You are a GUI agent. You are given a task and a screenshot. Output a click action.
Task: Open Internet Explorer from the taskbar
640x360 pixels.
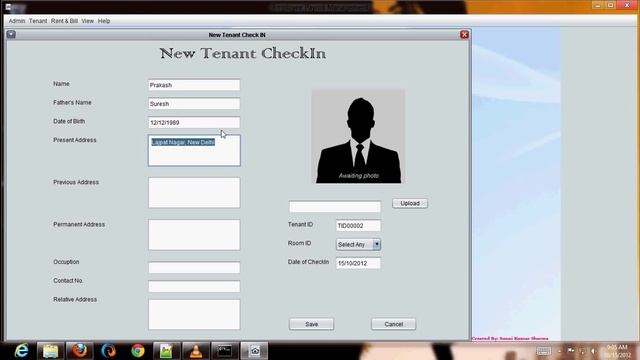click(21, 351)
